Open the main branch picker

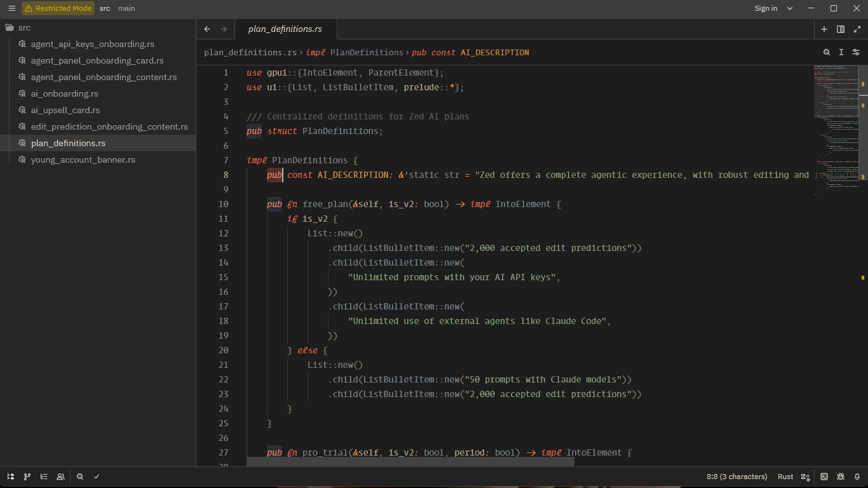pyautogui.click(x=126, y=8)
